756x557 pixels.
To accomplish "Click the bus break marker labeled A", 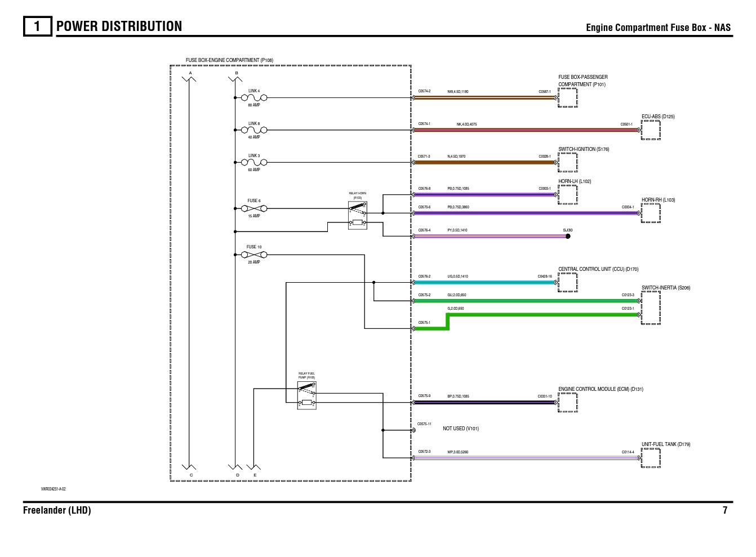I will 190,79.
